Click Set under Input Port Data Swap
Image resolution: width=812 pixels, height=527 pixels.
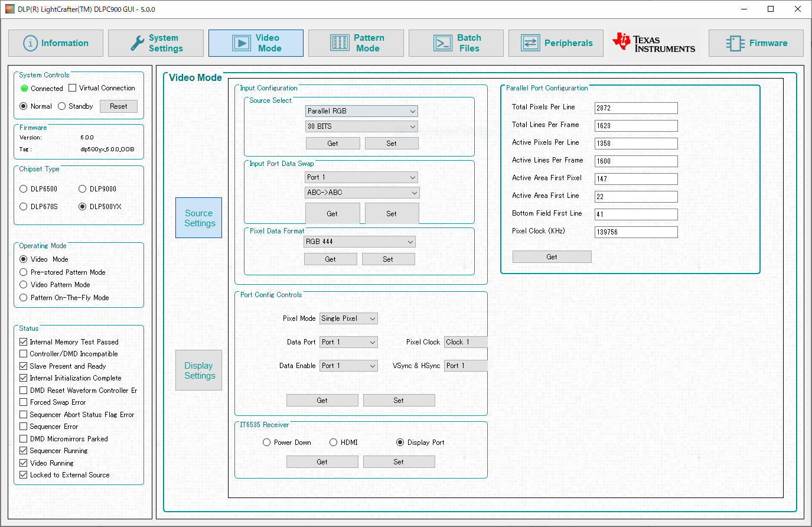click(392, 214)
